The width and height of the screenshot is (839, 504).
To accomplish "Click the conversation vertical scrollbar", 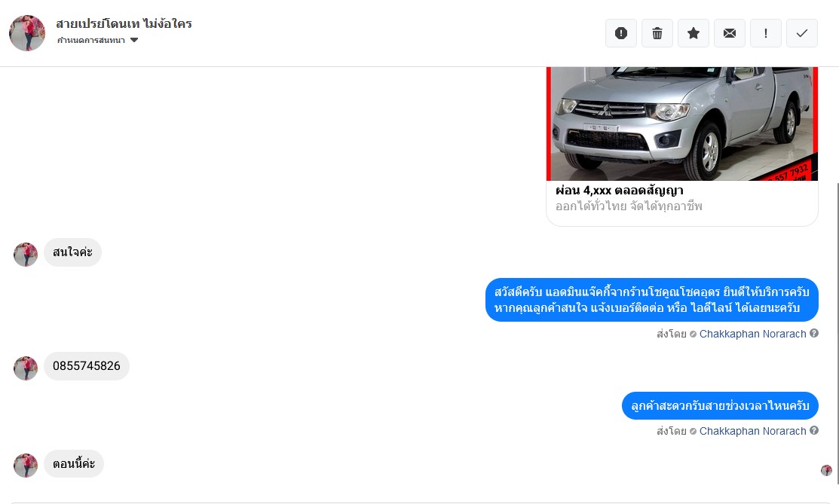I will click(837, 331).
